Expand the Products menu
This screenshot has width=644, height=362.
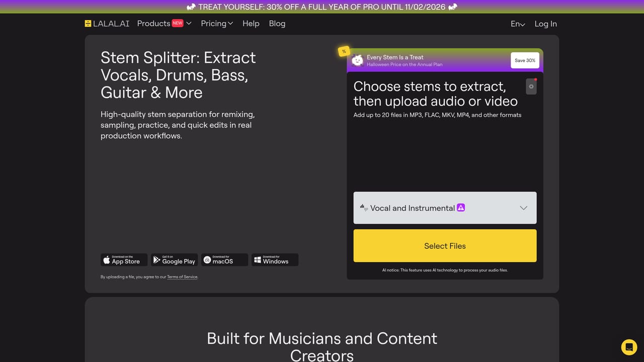click(165, 24)
